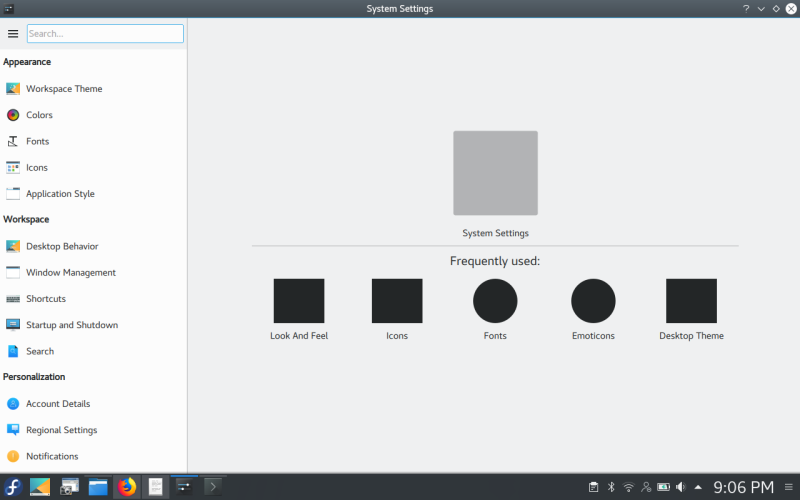The width and height of the screenshot is (800, 500).
Task: Open Icons settings in sidebar
Action: tap(36, 168)
